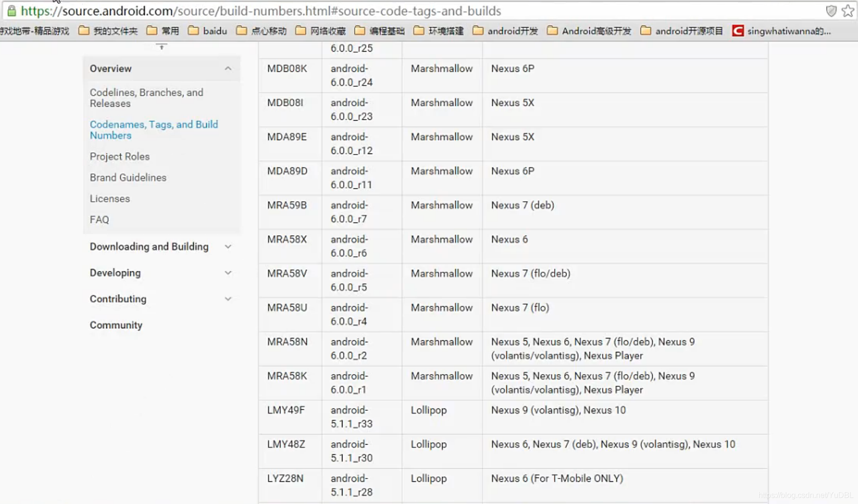858x504 pixels.
Task: Open the 常用 bookmark folder
Action: (x=163, y=31)
